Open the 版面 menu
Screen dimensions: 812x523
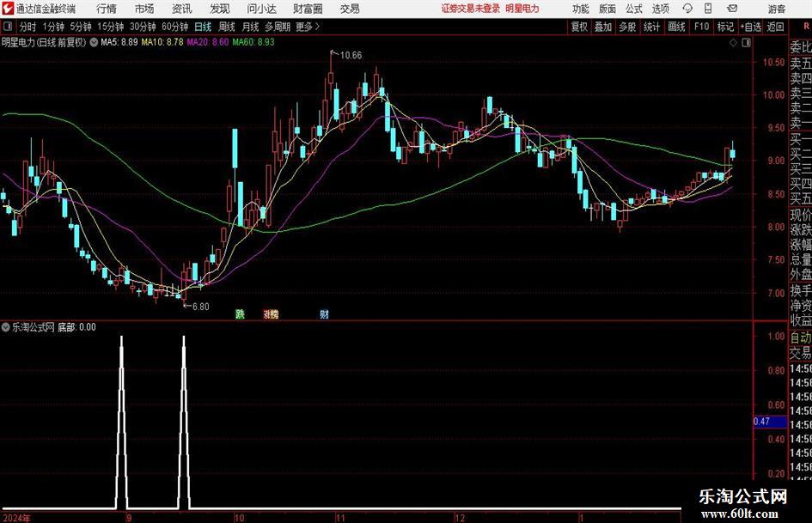[607, 9]
